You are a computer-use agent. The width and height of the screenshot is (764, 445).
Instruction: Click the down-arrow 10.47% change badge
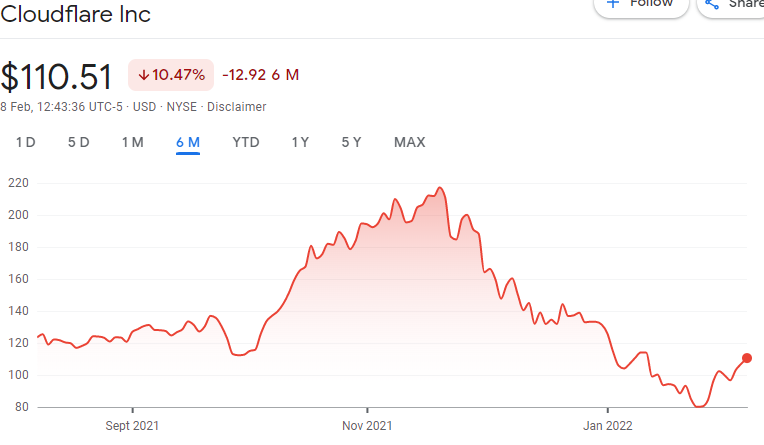coord(171,75)
